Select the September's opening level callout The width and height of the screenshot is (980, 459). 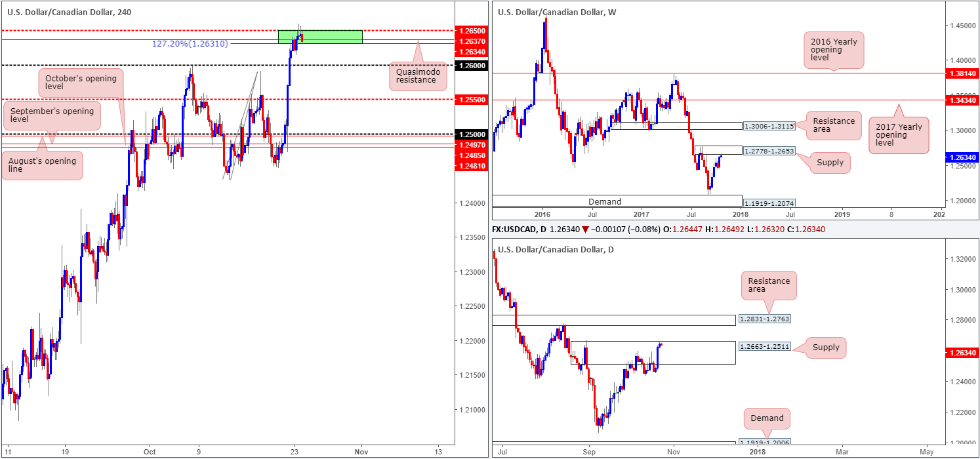tap(52, 115)
